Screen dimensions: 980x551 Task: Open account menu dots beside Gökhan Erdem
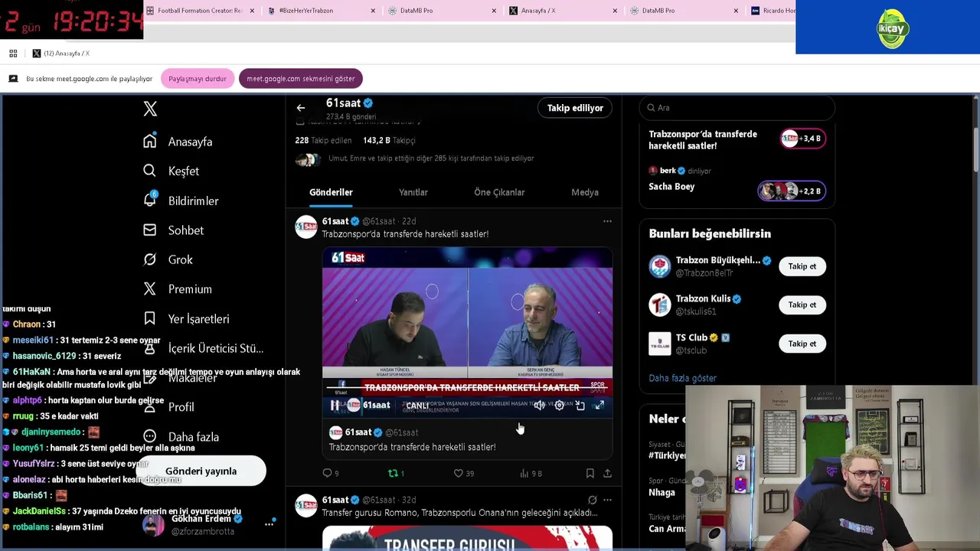[x=269, y=524]
